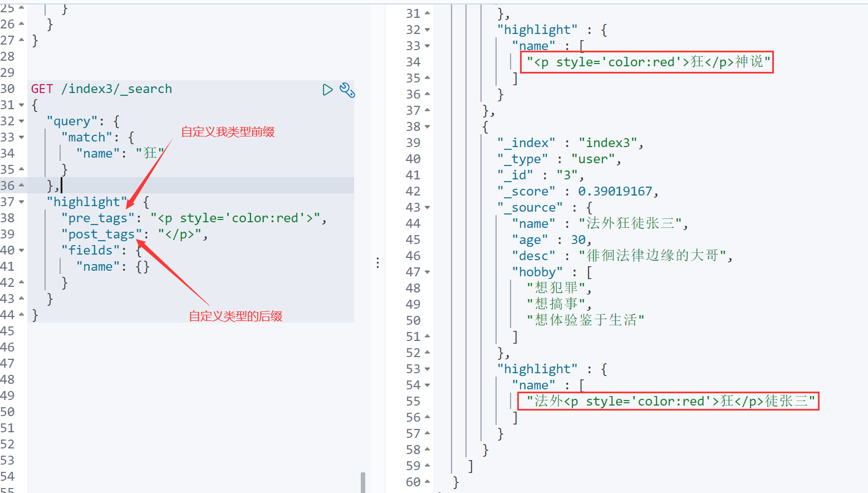Viewport: 868px width, 493px height.
Task: Click the "pre_tags" key
Action: (x=98, y=218)
